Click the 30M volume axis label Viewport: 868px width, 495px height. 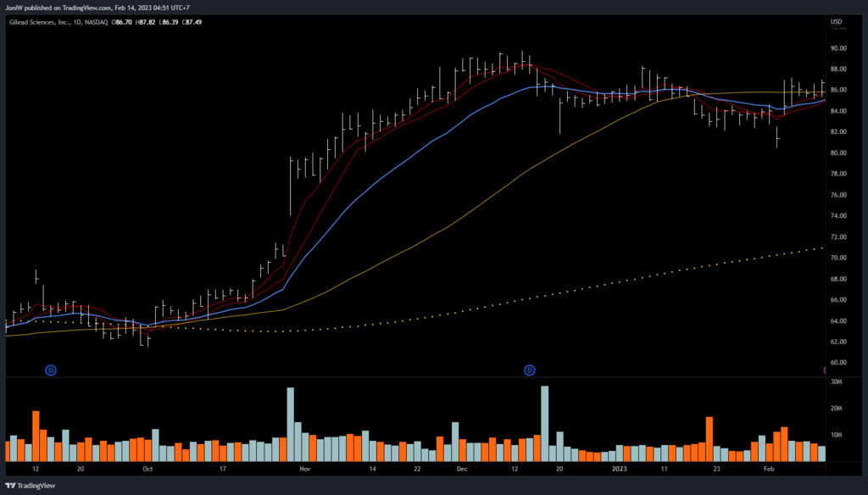[836, 382]
